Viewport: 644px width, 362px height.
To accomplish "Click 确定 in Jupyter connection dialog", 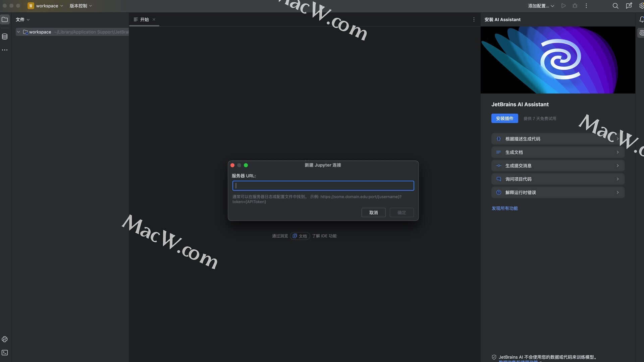I will pyautogui.click(x=401, y=213).
